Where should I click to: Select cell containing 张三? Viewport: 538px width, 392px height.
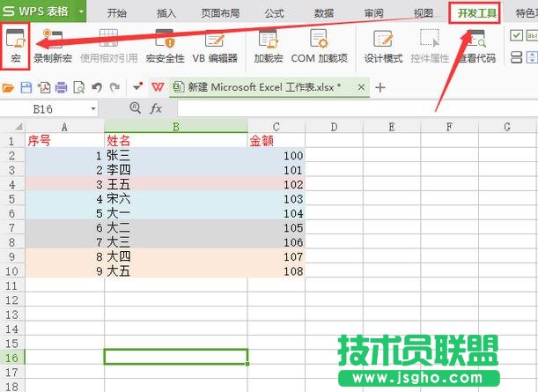(x=175, y=155)
